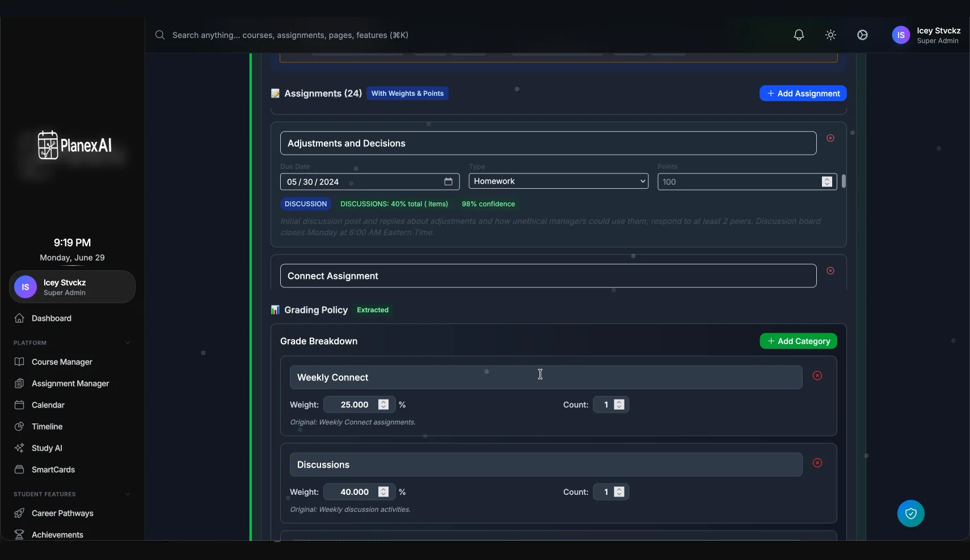
Task: Click the Add Assignment button
Action: (x=803, y=94)
